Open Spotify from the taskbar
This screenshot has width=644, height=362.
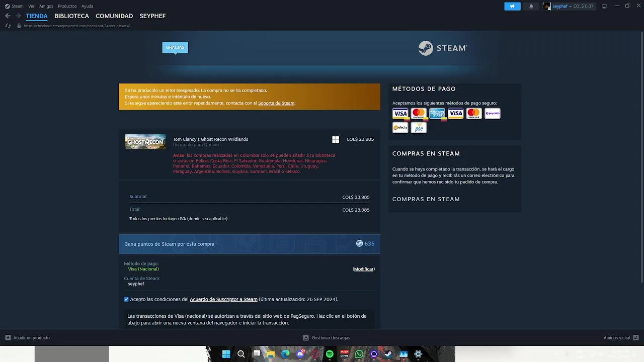click(330, 354)
